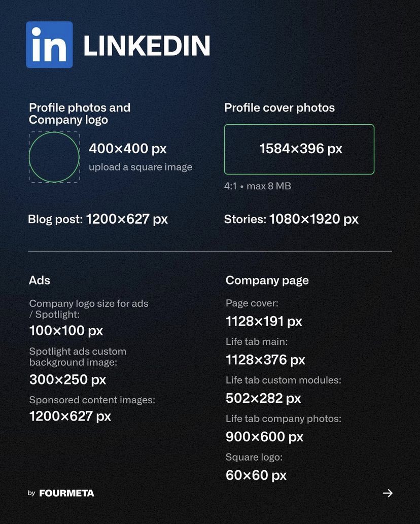Select the "Profile photos and Company logo" heading

click(80, 114)
